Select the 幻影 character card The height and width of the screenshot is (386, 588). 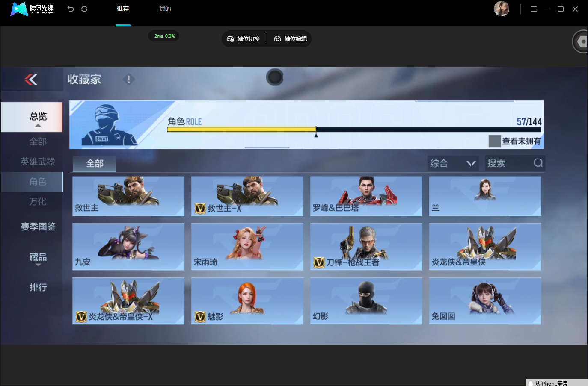(x=366, y=301)
